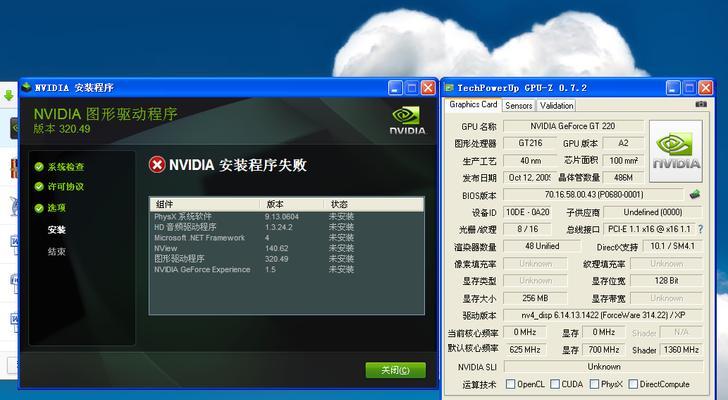Image resolution: width=728 pixels, height=400 pixels.
Task: Toggle the PhysX checkbox in GPU-Z
Action: [594, 384]
